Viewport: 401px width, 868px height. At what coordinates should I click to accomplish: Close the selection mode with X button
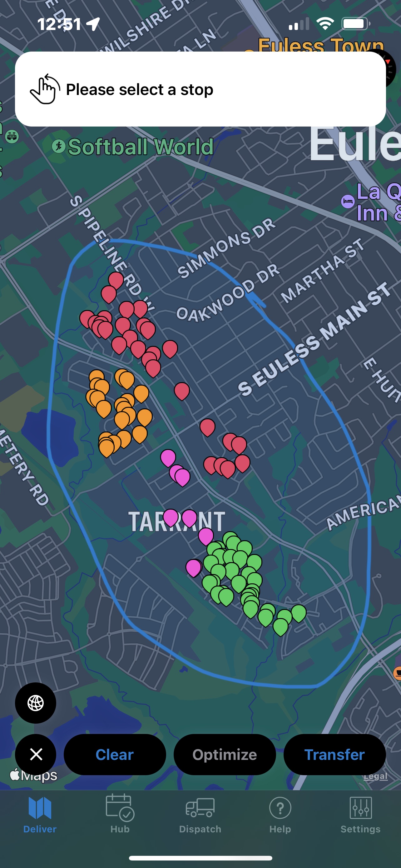click(x=35, y=754)
